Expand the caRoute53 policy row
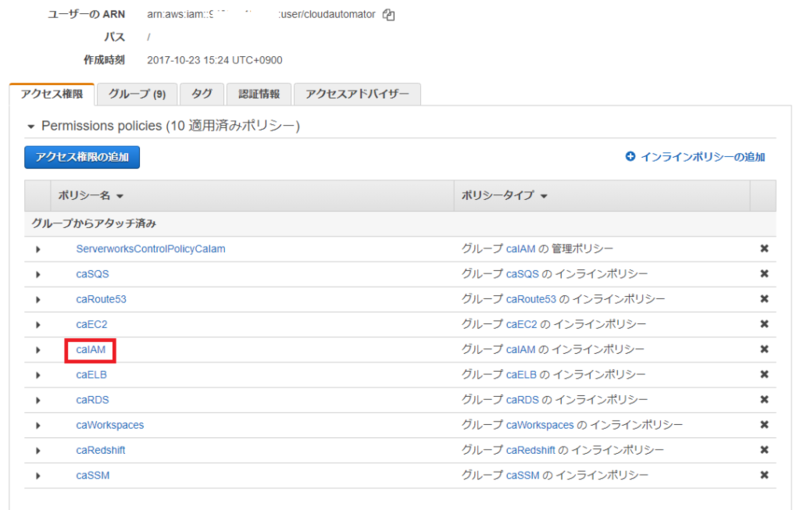Image resolution: width=800 pixels, height=510 pixels. pyautogui.click(x=38, y=299)
